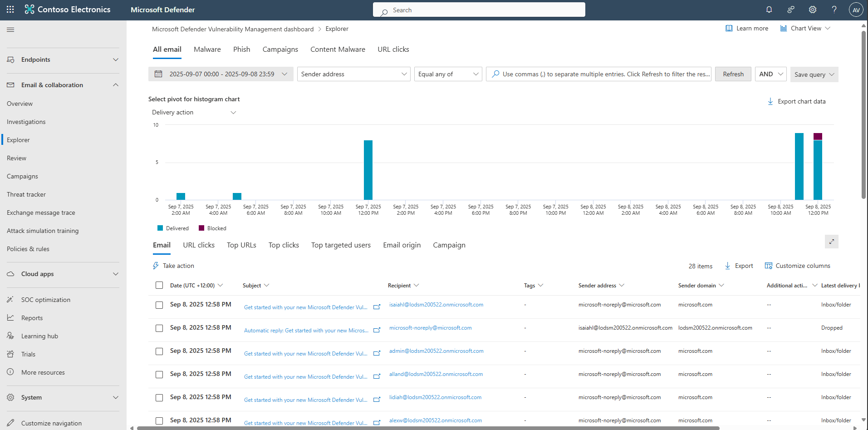Open the Delivery action pivot dropdown

(194, 112)
